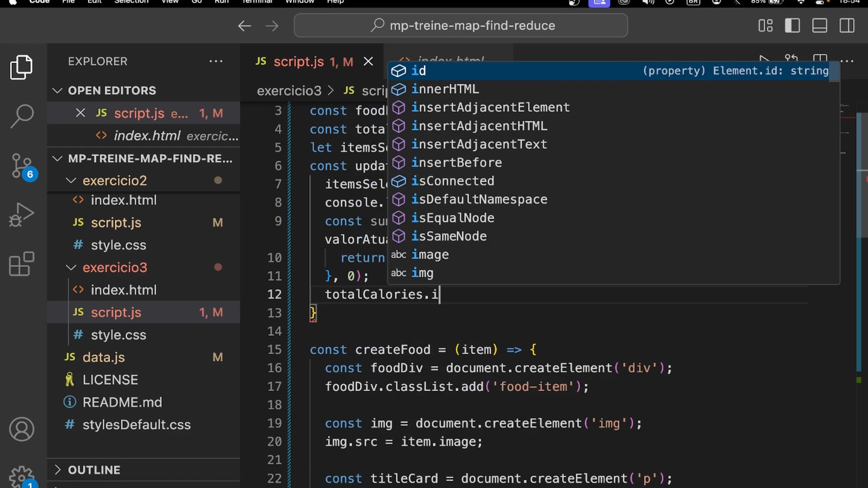Open the Explorer view in activity bar

[21, 67]
